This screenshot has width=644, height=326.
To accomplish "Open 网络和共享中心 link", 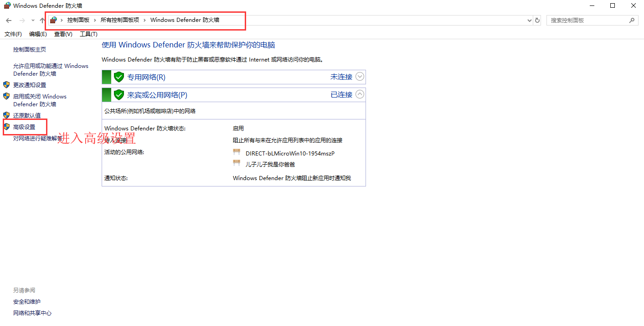I will click(32, 313).
